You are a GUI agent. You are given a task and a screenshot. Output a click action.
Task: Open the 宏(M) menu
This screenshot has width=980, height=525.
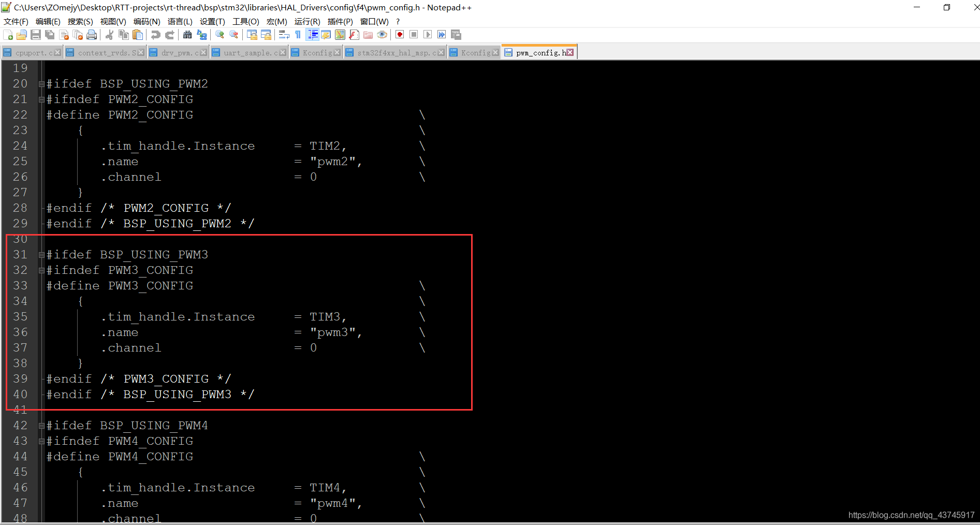[276, 21]
